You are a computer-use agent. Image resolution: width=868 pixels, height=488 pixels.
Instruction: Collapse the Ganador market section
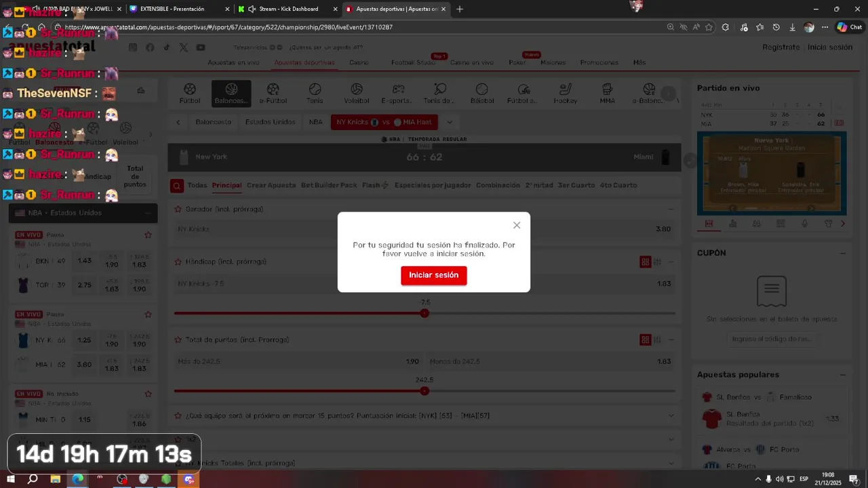(x=671, y=209)
